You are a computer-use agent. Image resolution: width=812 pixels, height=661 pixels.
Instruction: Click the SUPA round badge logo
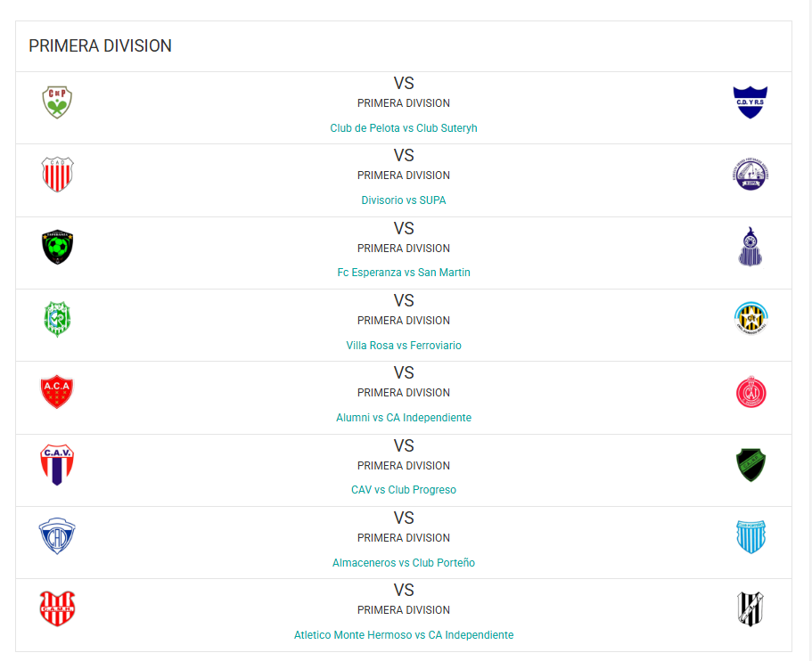click(750, 175)
